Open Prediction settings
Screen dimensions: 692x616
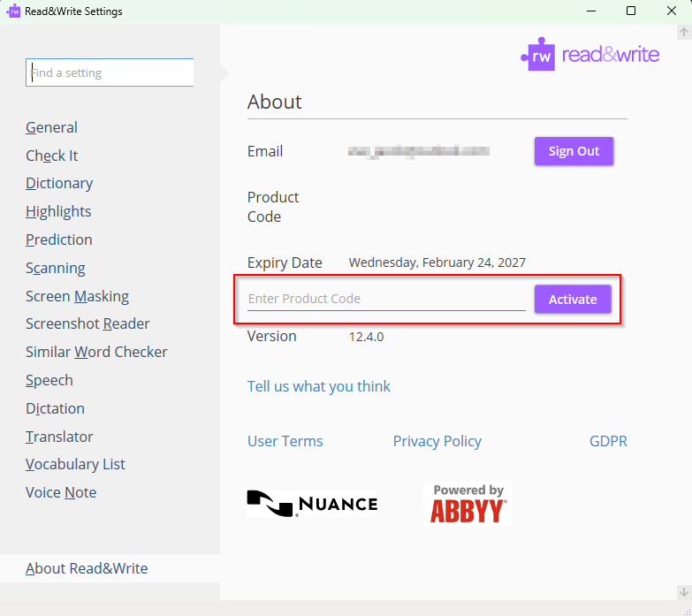click(59, 240)
